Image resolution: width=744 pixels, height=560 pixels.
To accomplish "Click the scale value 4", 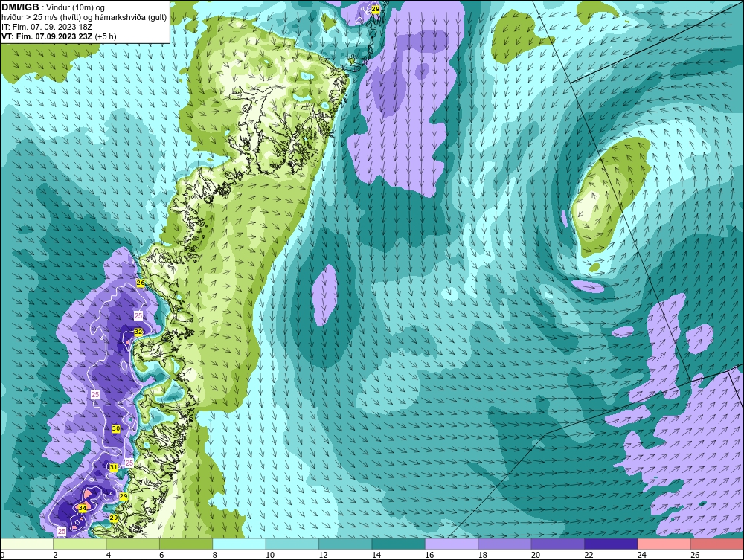I will click(x=109, y=555).
